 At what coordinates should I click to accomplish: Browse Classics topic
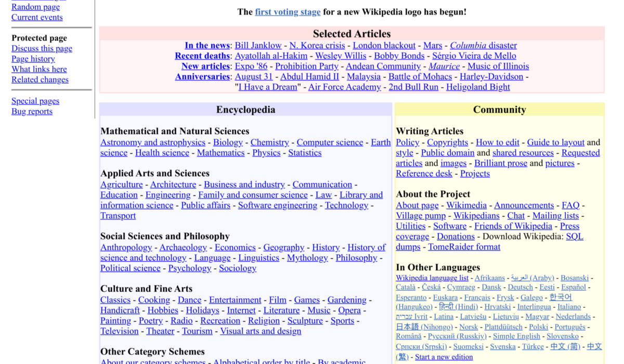coord(115,300)
